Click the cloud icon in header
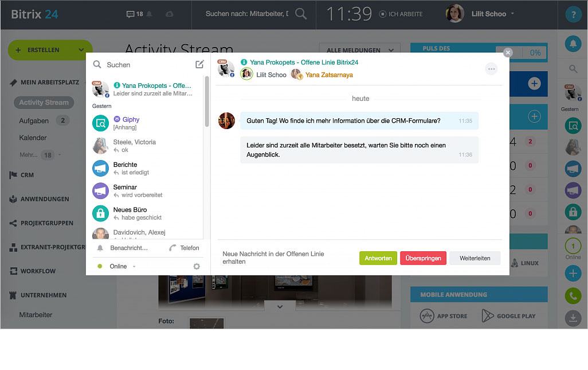Viewport: 588px width, 370px height. click(170, 14)
